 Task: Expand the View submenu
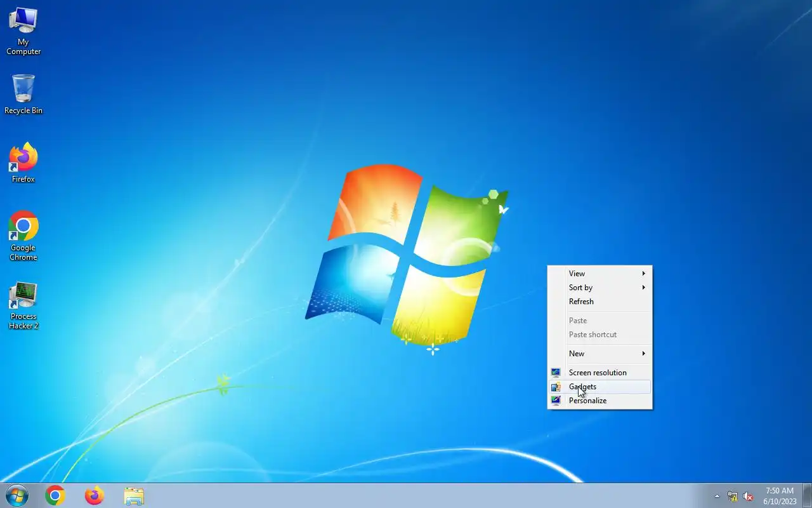[599, 274]
